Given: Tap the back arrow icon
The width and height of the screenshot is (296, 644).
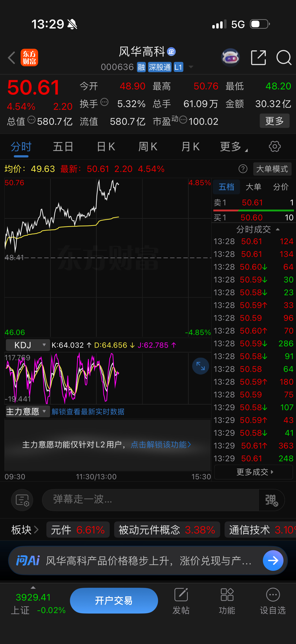Looking at the screenshot, I should click(12, 58).
